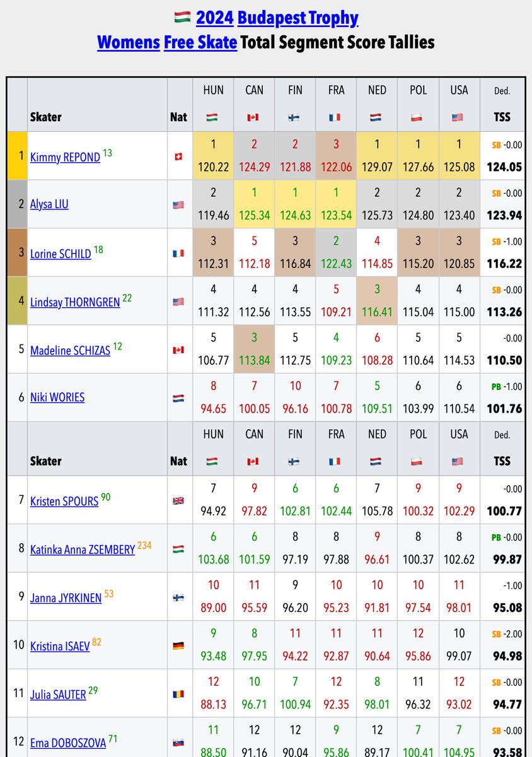This screenshot has width=532, height=757.
Task: Click the Slovak flag beside Ema DOBOSZOVA
Action: click(178, 742)
